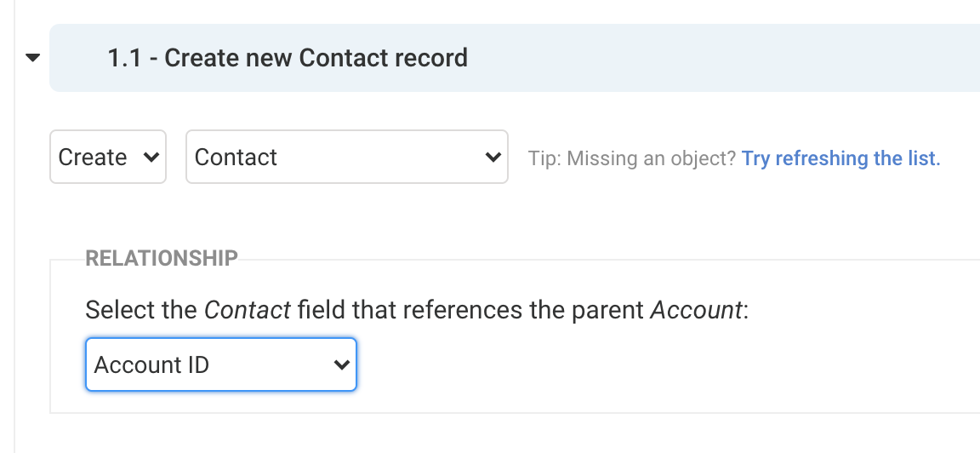
Task: Click the chevron arrow on the Create select
Action: coord(152,158)
